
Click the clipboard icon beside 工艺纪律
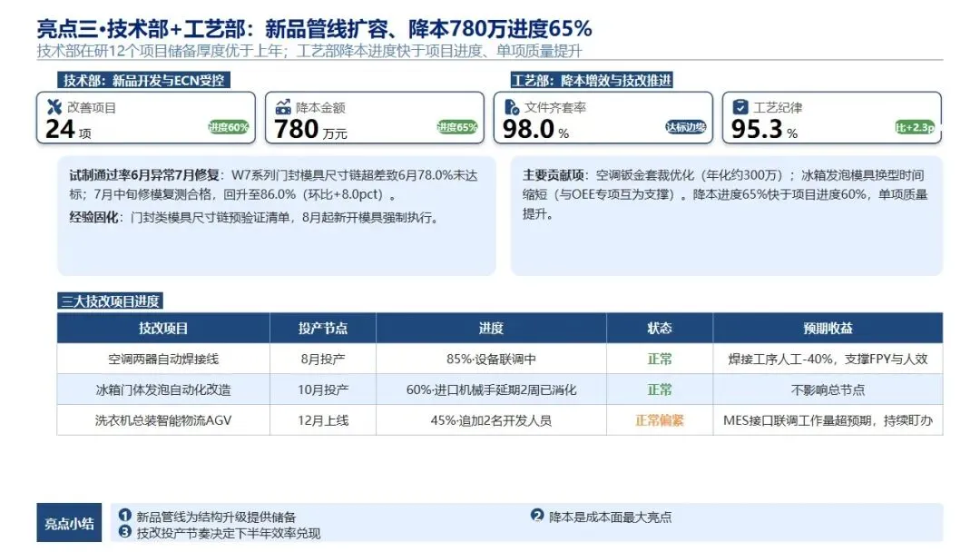740,107
